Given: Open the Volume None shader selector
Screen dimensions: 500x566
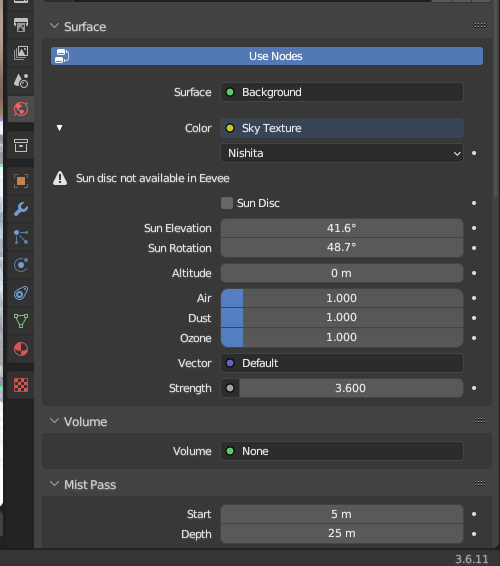Looking at the screenshot, I should (342, 451).
